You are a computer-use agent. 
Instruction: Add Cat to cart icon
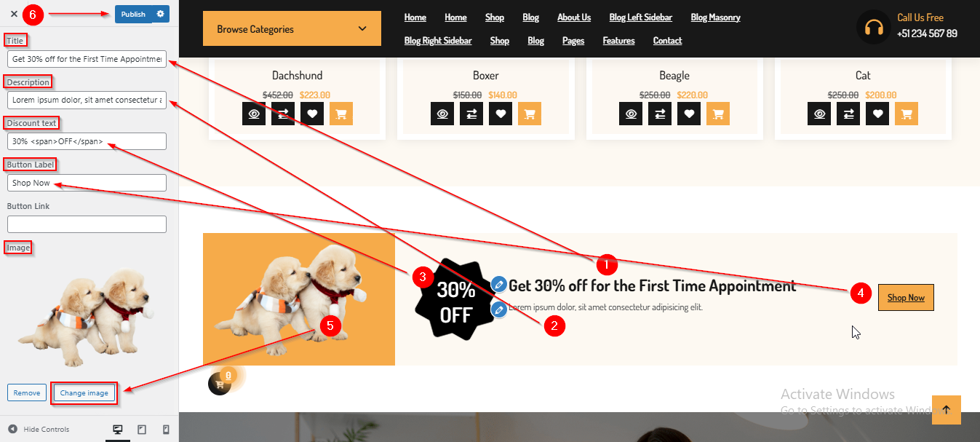[x=907, y=114]
